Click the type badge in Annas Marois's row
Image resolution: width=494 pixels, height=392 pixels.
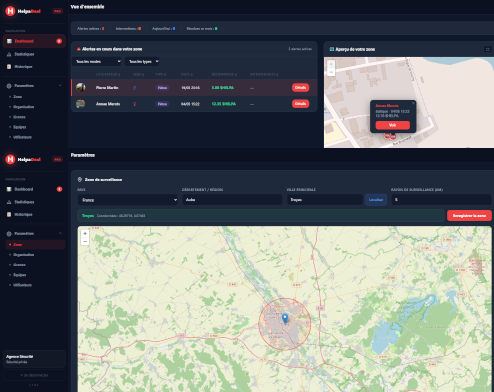[x=162, y=104]
